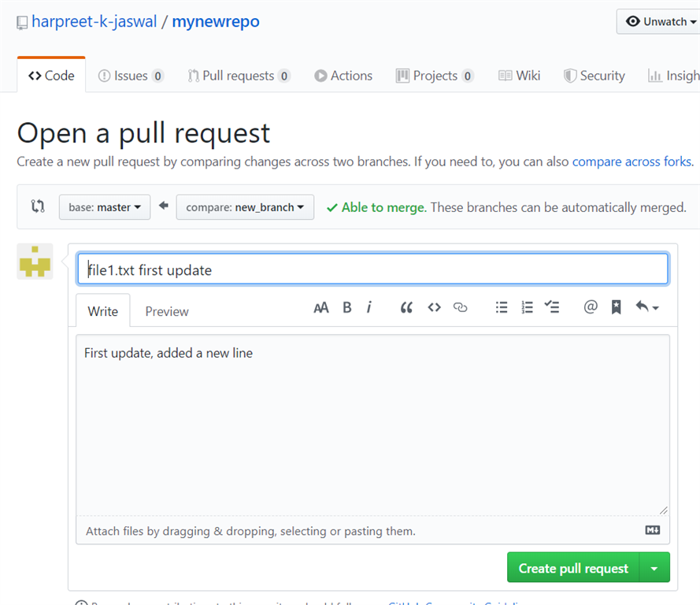Insert a quote block
This screenshot has height=605, width=700.
click(406, 307)
